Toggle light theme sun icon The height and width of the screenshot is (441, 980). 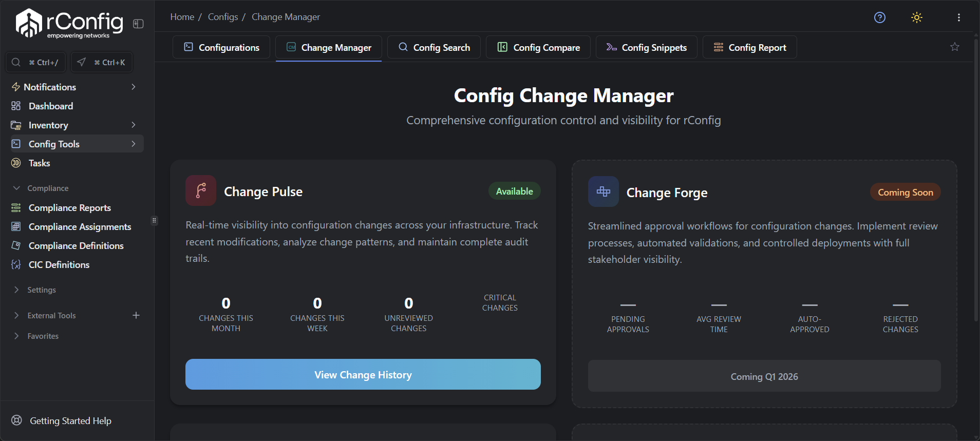(x=917, y=17)
